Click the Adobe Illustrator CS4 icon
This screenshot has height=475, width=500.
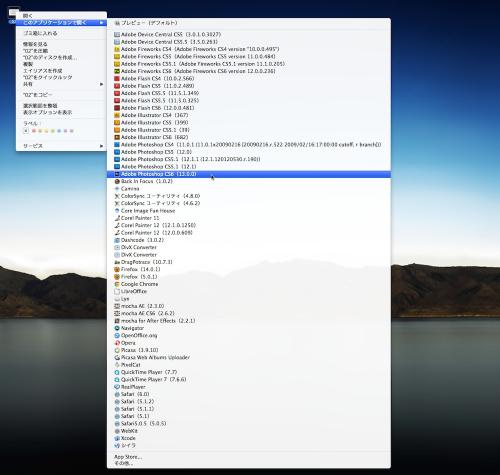coord(117,115)
